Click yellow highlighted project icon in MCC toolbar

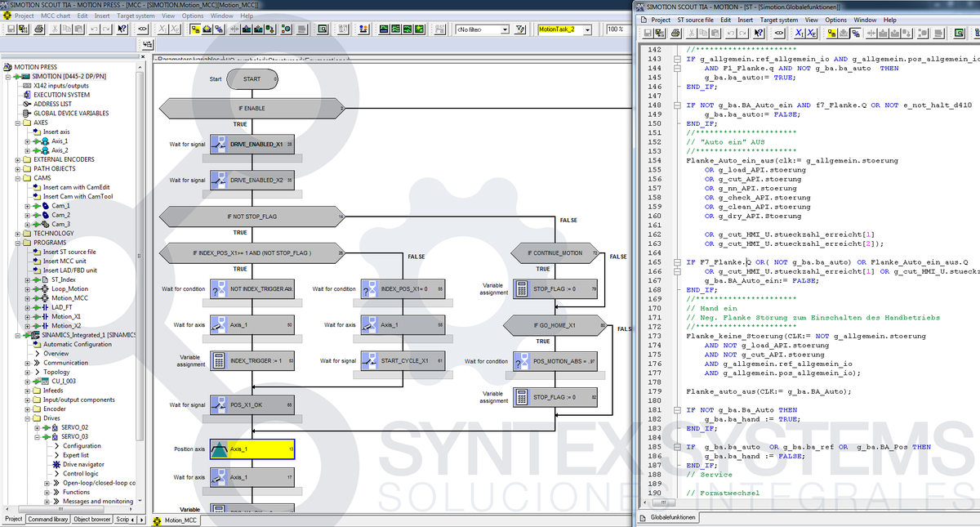coord(196,29)
